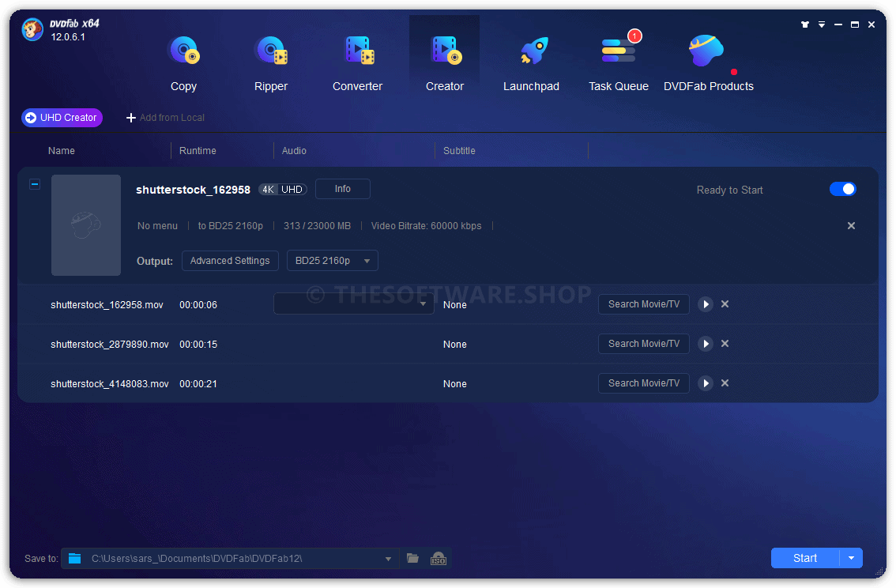896x588 pixels.
Task: Click the Audio column header
Action: (294, 151)
